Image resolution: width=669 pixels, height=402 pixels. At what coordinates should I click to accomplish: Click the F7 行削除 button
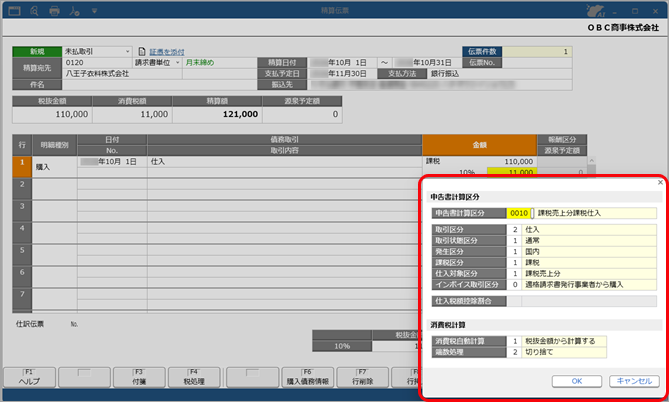click(363, 377)
